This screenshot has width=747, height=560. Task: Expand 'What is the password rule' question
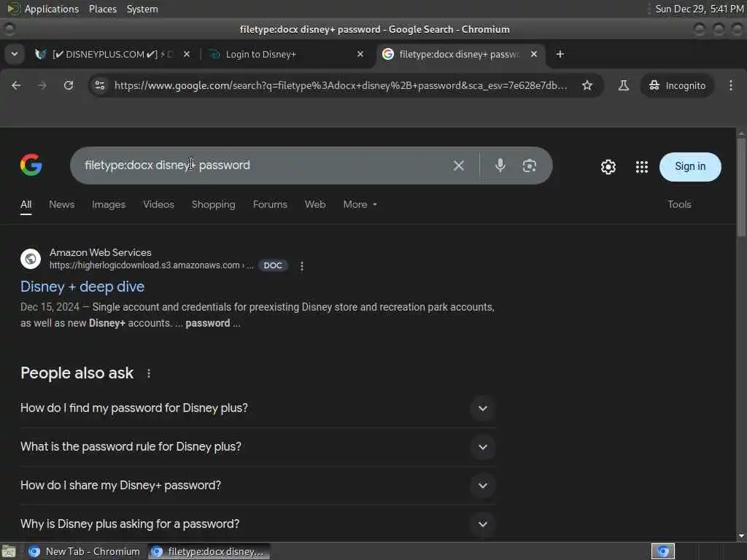pyautogui.click(x=258, y=447)
